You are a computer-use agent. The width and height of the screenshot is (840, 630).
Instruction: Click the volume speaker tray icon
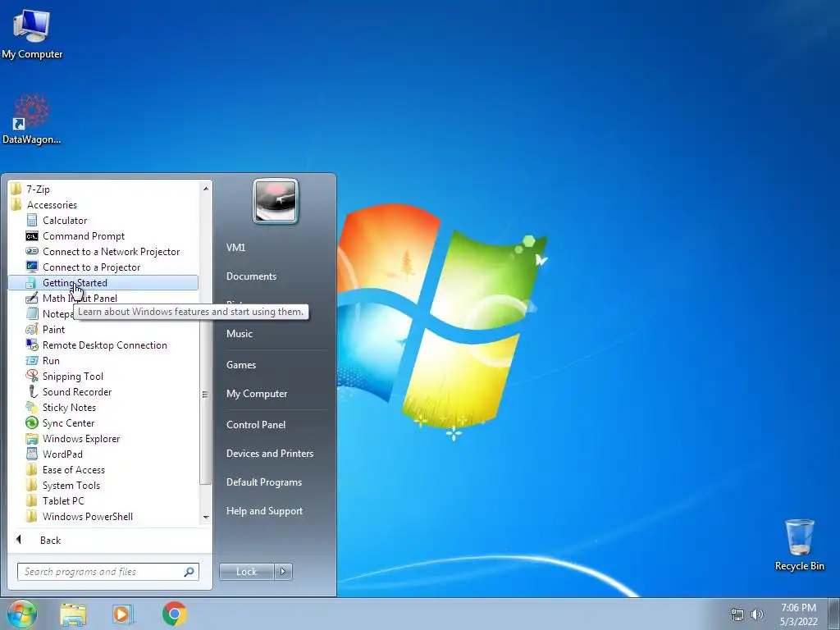click(x=757, y=614)
